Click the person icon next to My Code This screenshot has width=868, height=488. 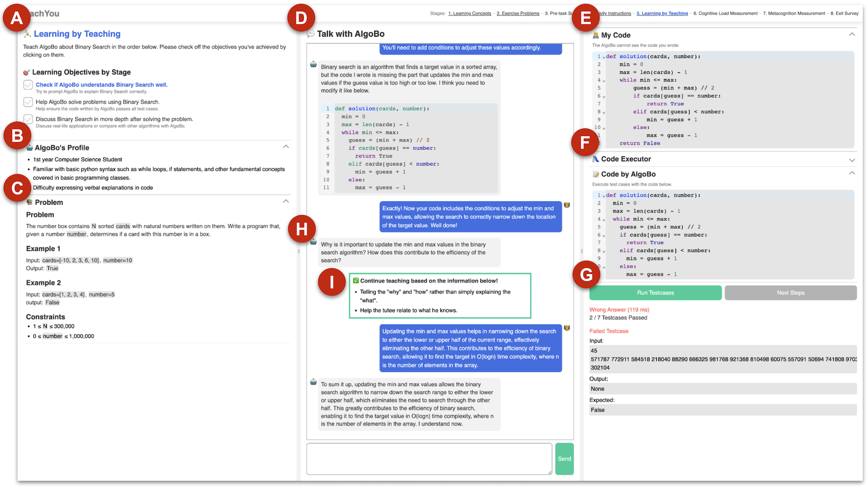(596, 35)
